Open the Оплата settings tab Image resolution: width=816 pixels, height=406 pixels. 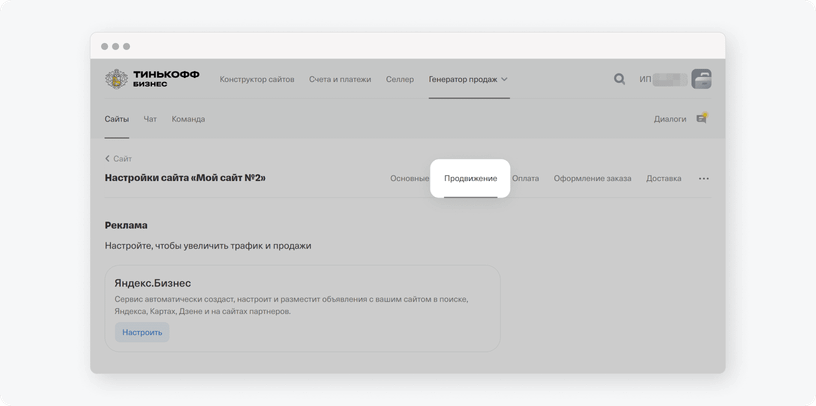pos(526,179)
